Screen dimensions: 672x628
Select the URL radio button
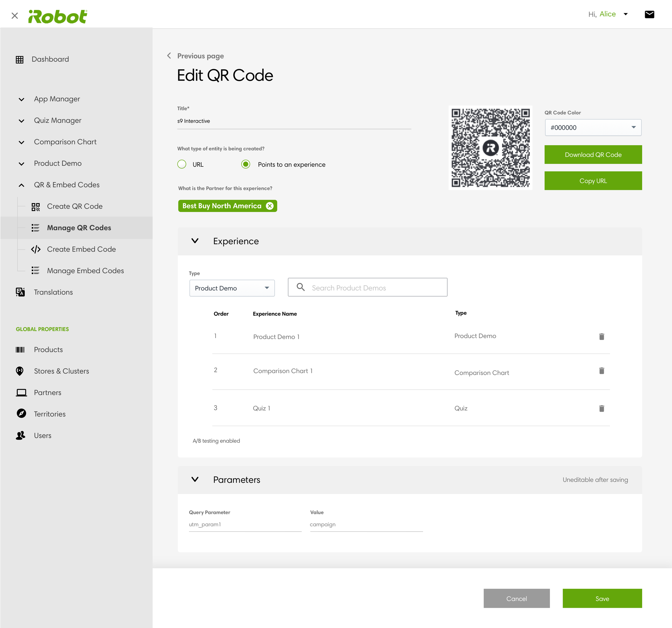[182, 164]
